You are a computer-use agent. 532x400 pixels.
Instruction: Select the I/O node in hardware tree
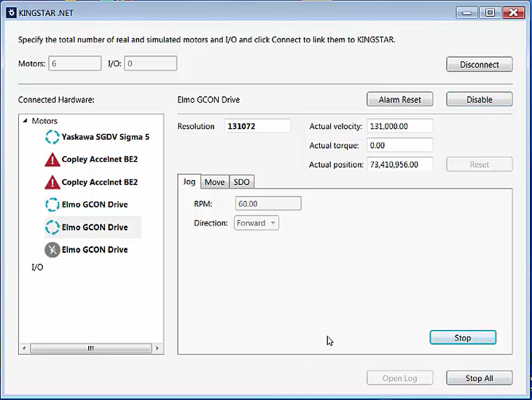click(37, 267)
